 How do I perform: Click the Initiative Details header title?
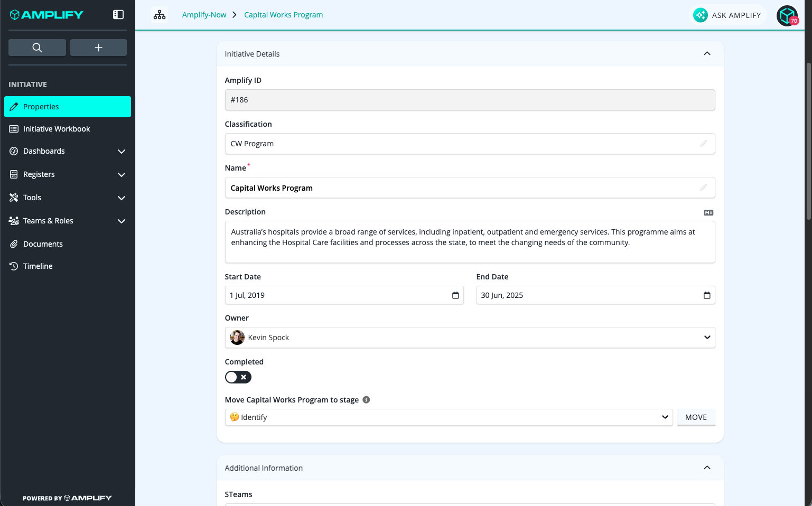coord(252,54)
